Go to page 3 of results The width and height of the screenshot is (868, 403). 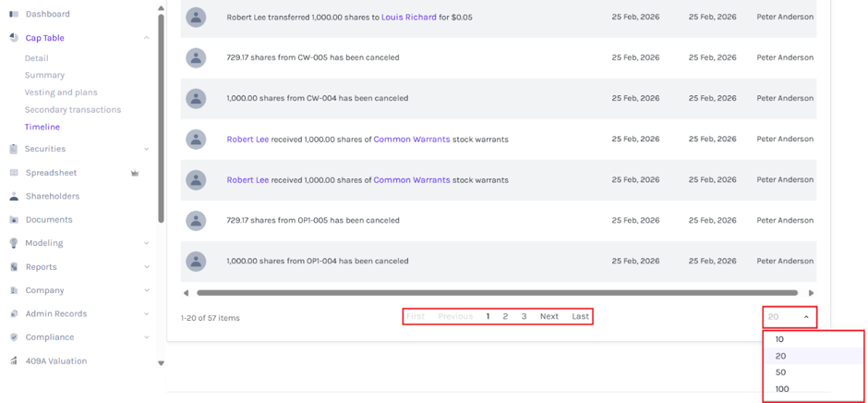(x=524, y=316)
